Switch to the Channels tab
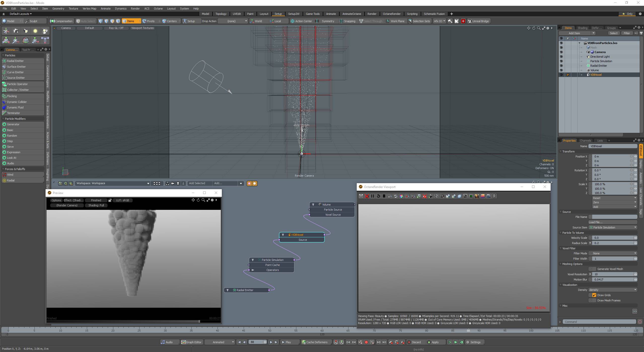This screenshot has height=352, width=644. click(585, 141)
